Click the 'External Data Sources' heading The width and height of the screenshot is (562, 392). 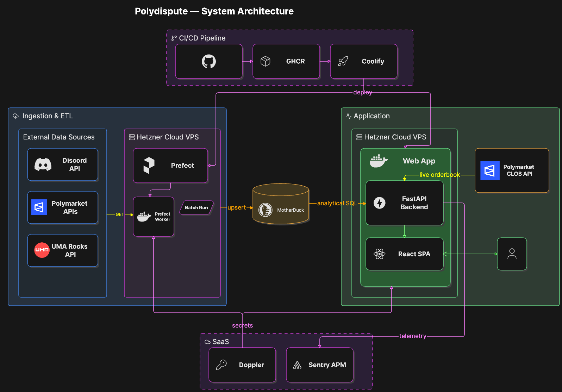point(59,137)
